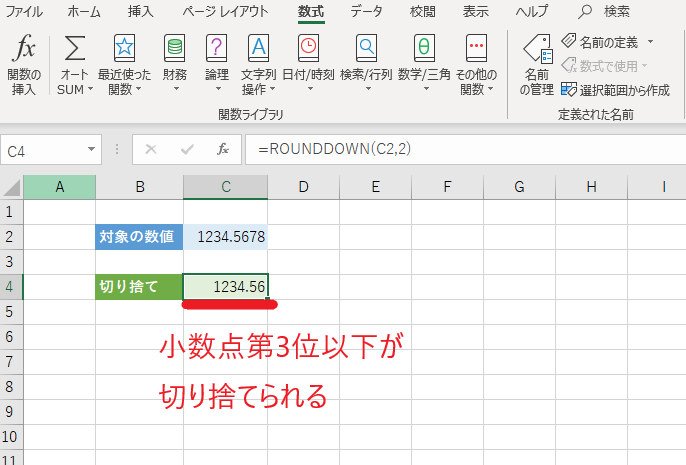The image size is (686, 465).
Task: Open the ファイル tab
Action: (x=24, y=12)
